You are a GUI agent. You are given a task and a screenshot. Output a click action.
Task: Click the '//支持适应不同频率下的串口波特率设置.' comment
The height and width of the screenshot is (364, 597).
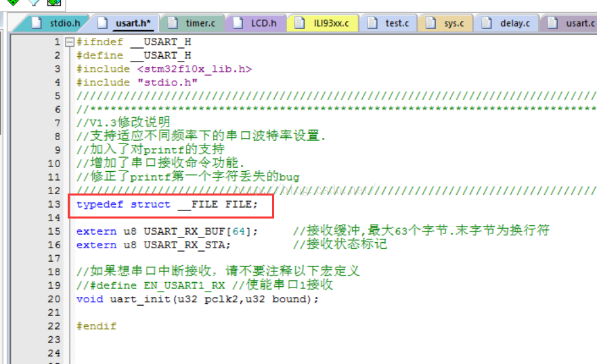(x=201, y=136)
